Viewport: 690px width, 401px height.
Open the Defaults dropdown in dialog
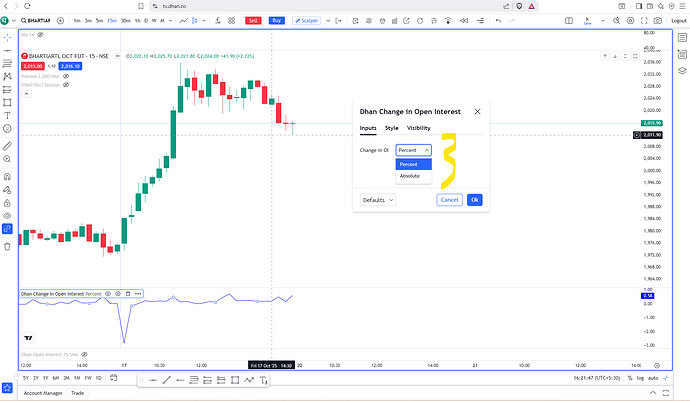pos(378,200)
